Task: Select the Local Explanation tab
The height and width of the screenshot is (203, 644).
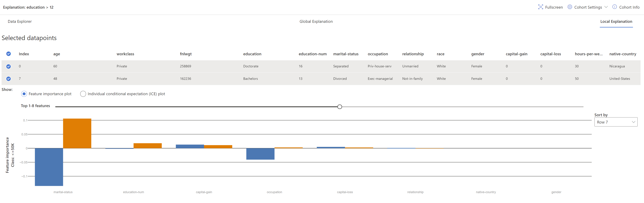Action: tap(616, 21)
